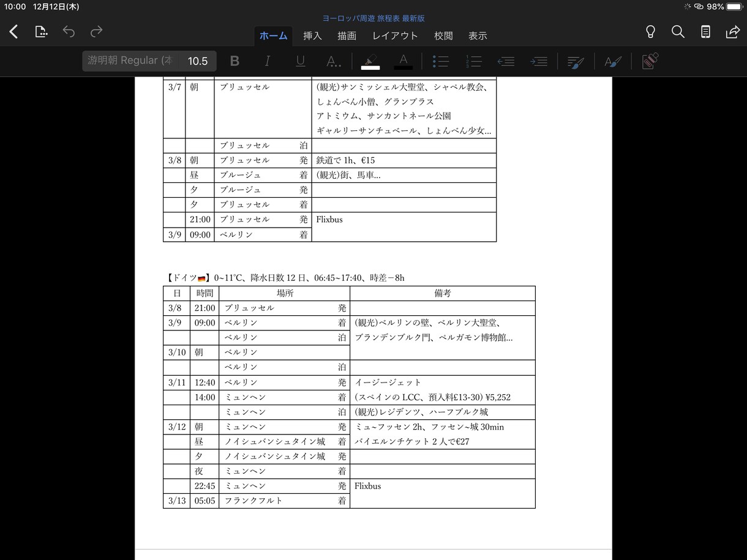Switch to the レイアウト tab

[395, 35]
